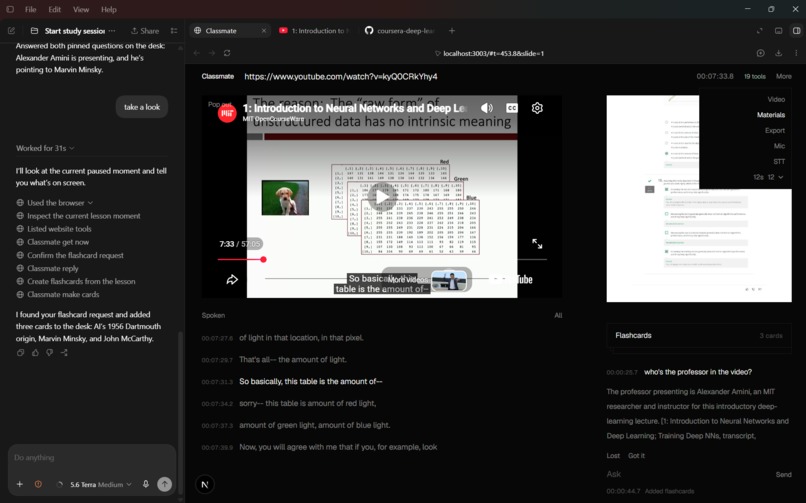Click the More button
Image resolution: width=806 pixels, height=503 pixels.
[783, 77]
